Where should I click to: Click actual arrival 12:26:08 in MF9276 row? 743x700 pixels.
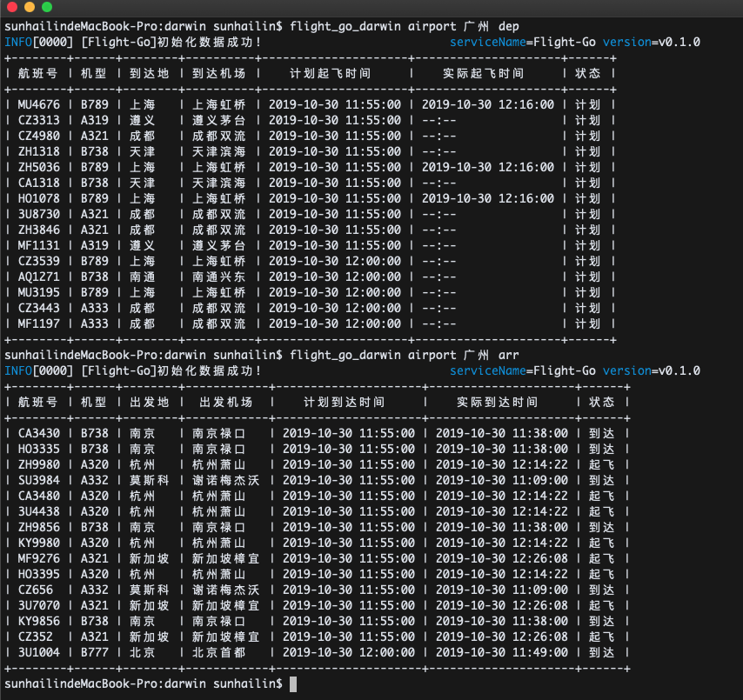(502, 558)
